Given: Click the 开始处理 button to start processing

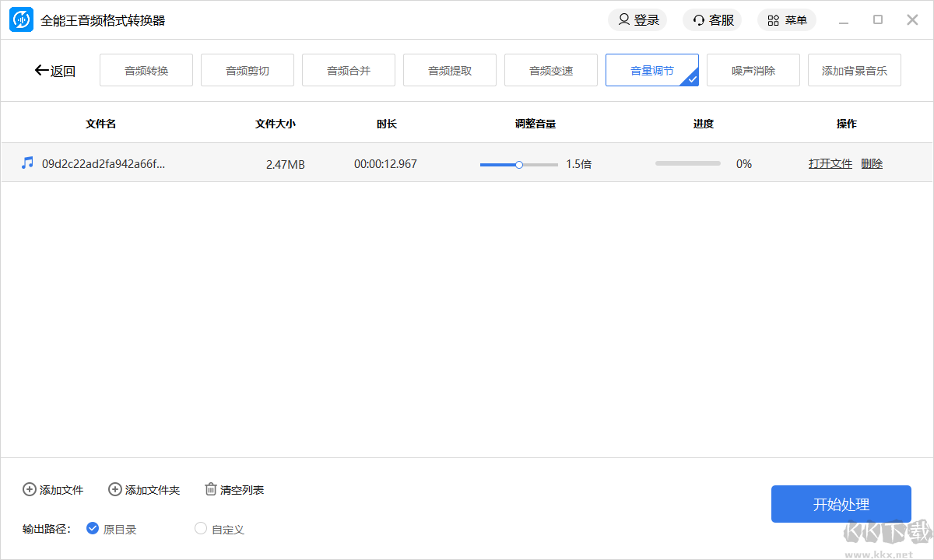Looking at the screenshot, I should point(841,503).
